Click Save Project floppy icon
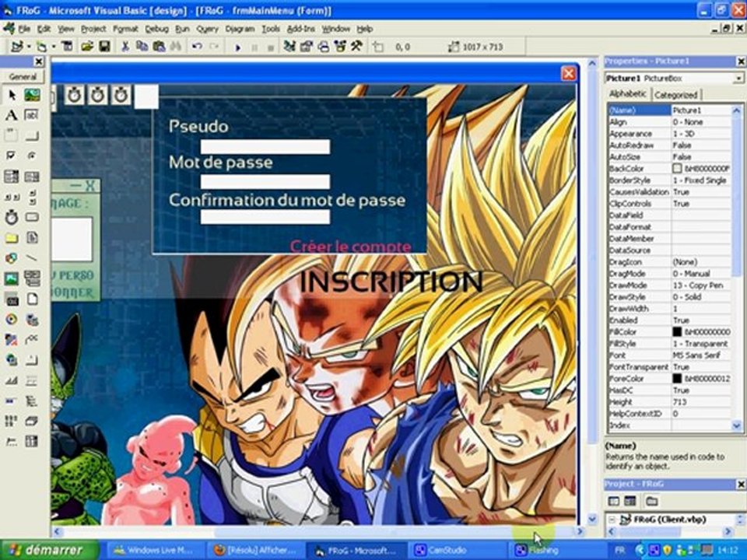Viewport: 747px width, 560px height. pyautogui.click(x=104, y=47)
